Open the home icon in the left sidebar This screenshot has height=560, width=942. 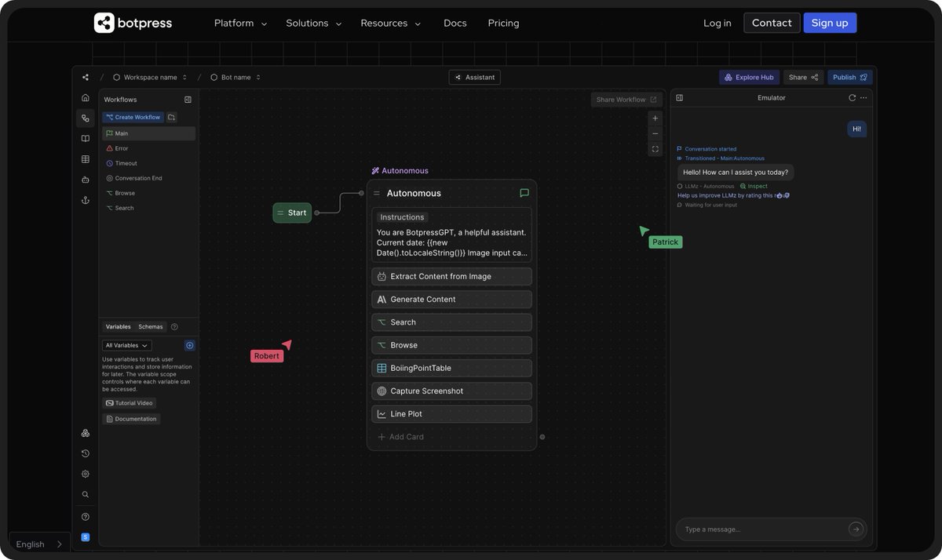tap(85, 96)
